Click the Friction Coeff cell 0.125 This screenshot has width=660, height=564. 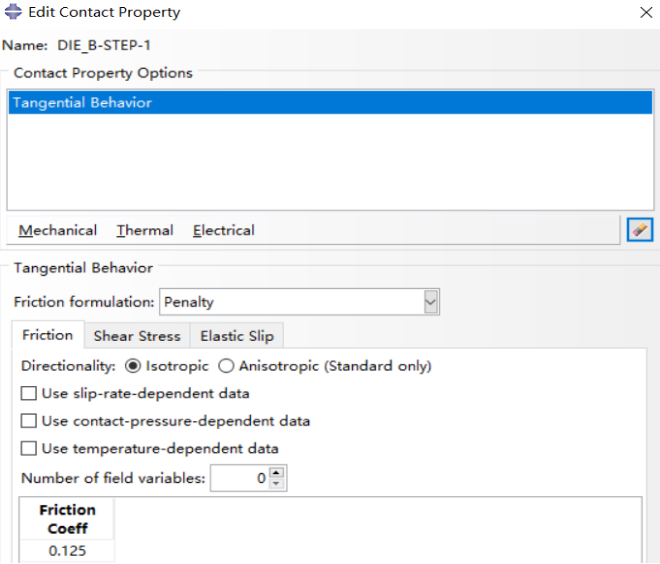click(x=67, y=551)
